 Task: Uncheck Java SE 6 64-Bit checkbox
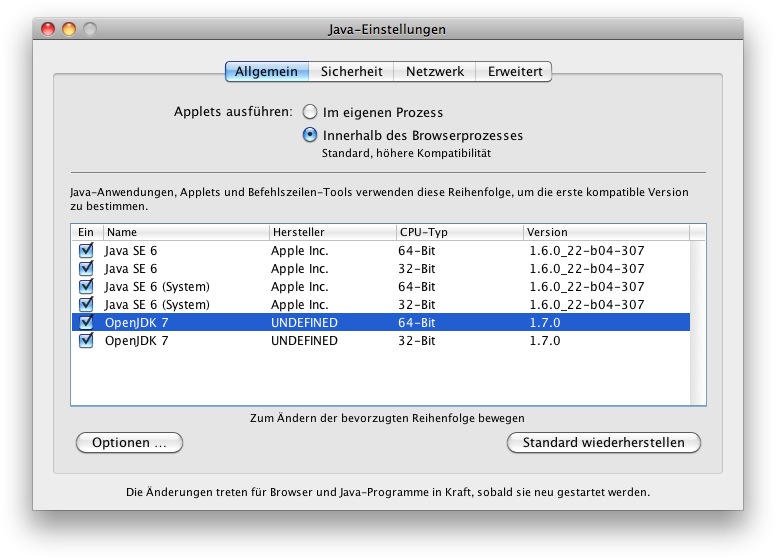tap(86, 250)
